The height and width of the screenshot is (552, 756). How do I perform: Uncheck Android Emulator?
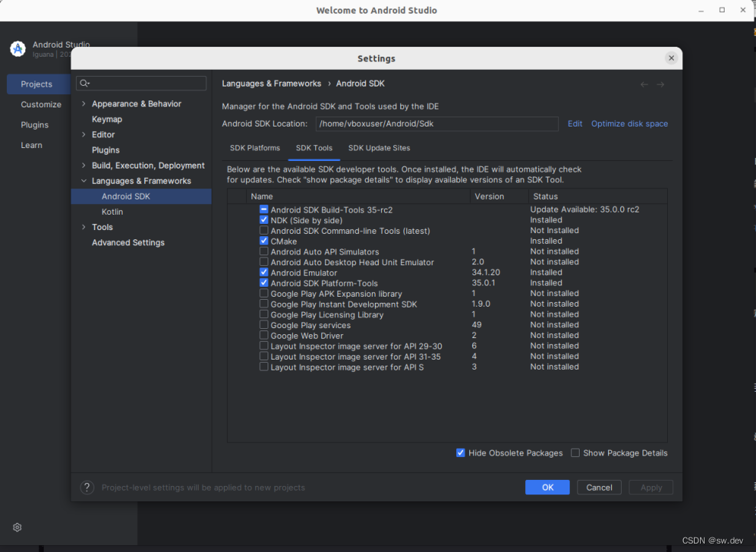(264, 272)
